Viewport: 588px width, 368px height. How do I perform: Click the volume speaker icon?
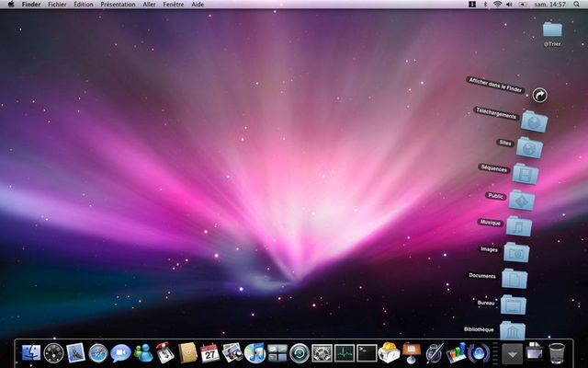click(x=509, y=5)
